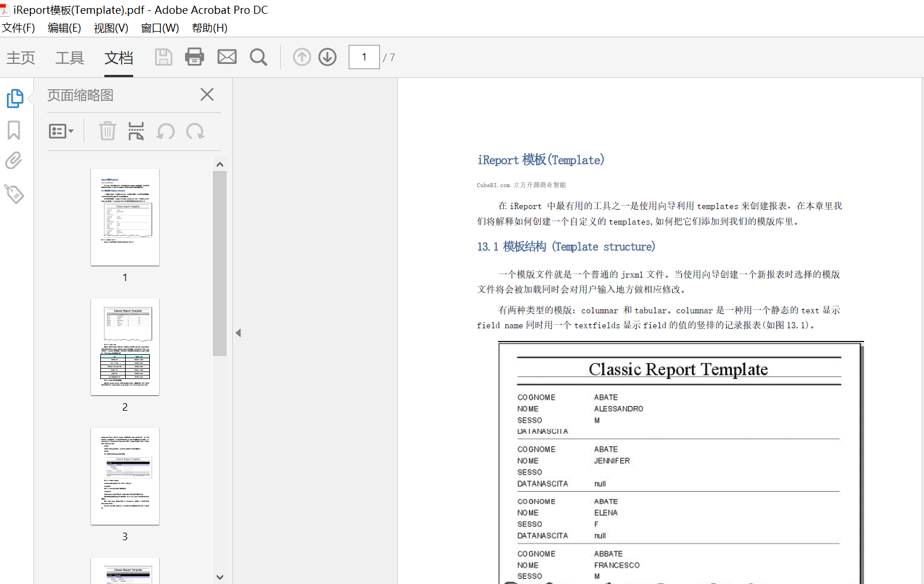Click the total pages /7 indicator
This screenshot has width=924, height=584.
tap(389, 57)
